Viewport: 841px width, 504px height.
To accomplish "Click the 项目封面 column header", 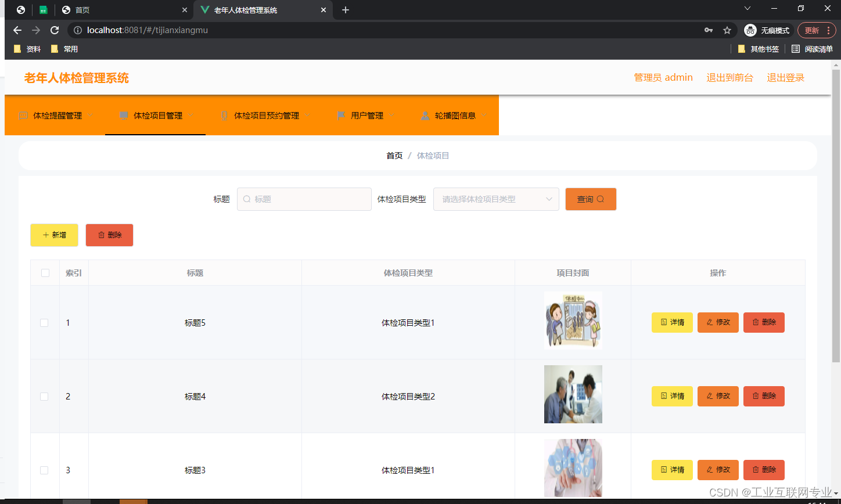I will pyautogui.click(x=573, y=273).
